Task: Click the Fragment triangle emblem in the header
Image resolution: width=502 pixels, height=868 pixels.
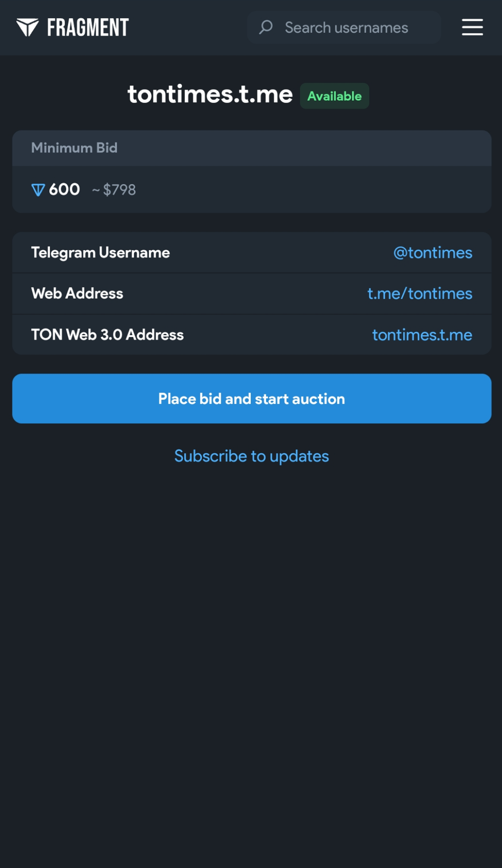Action: [28, 27]
